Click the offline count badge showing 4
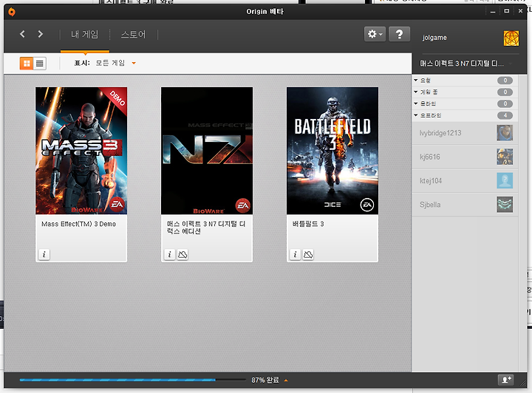The image size is (532, 393). pos(505,115)
